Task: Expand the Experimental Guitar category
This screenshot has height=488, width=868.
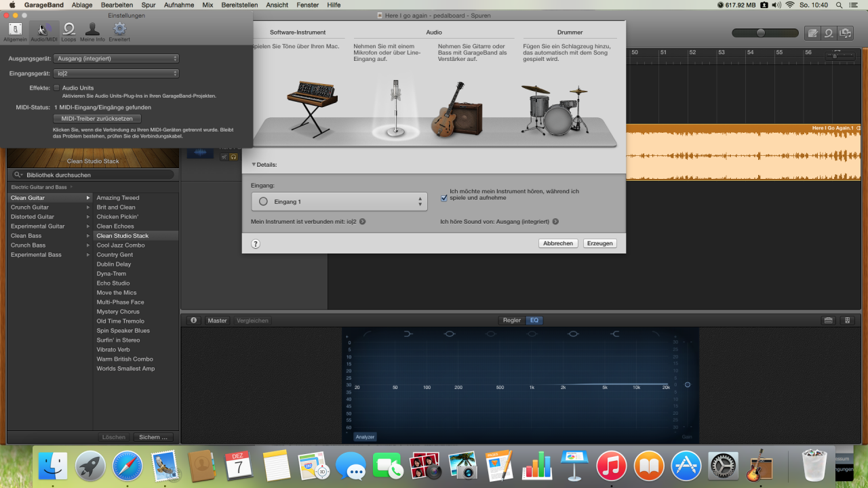Action: [x=87, y=226]
